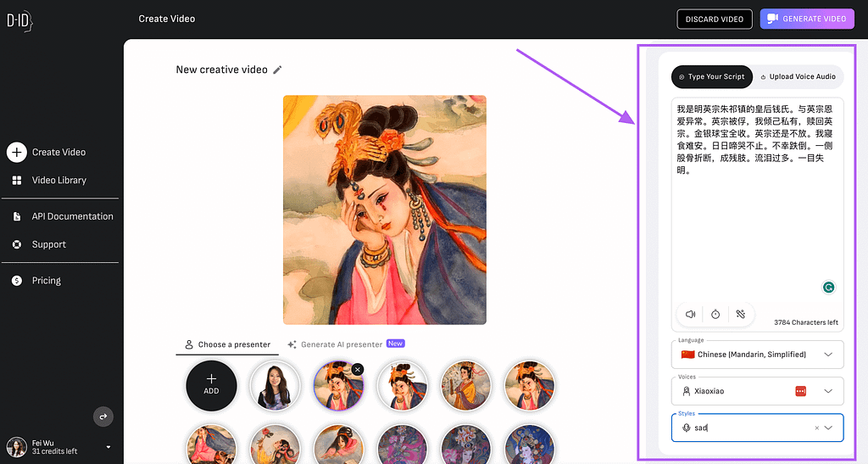Click the stopwatch pause icon in script toolbar
Viewport: 868px width, 464px height.
(x=715, y=314)
